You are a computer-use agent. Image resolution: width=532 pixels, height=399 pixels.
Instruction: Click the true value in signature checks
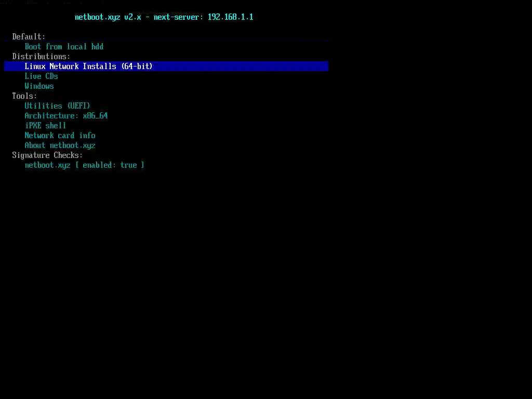click(x=129, y=165)
